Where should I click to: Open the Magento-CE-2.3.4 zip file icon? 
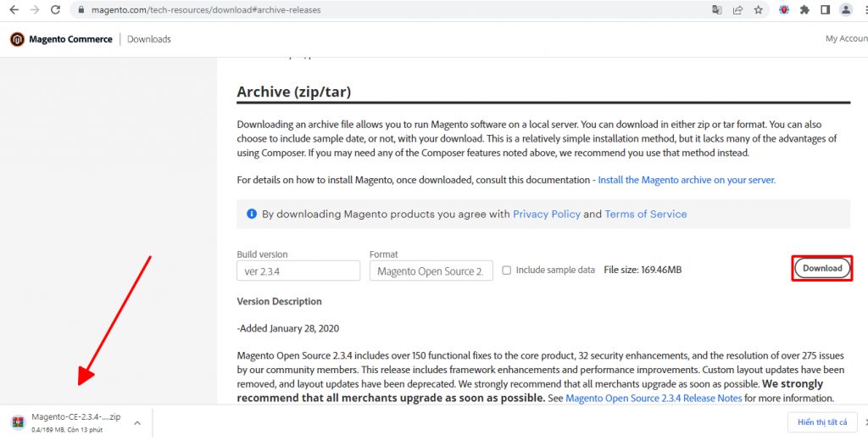[19, 421]
